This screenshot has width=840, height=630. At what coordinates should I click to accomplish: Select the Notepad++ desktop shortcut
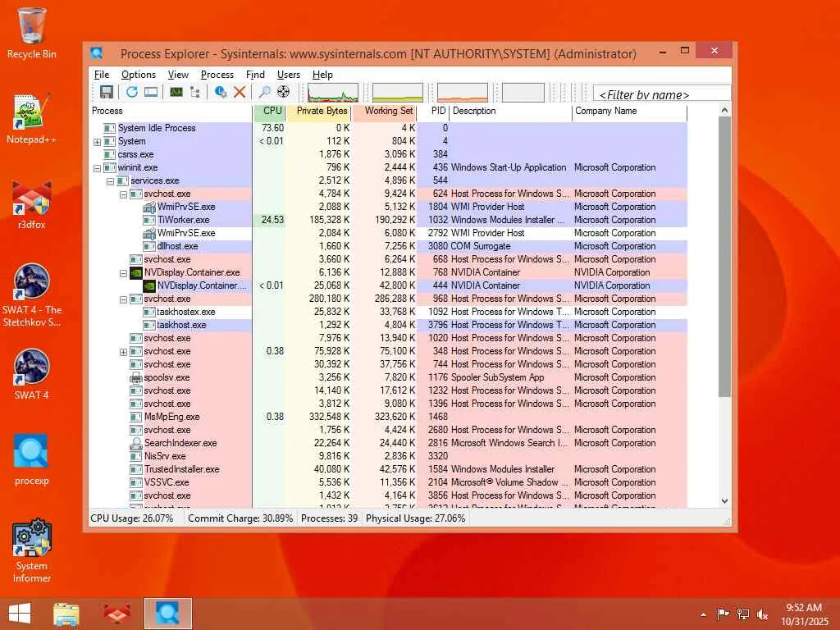pyautogui.click(x=32, y=118)
